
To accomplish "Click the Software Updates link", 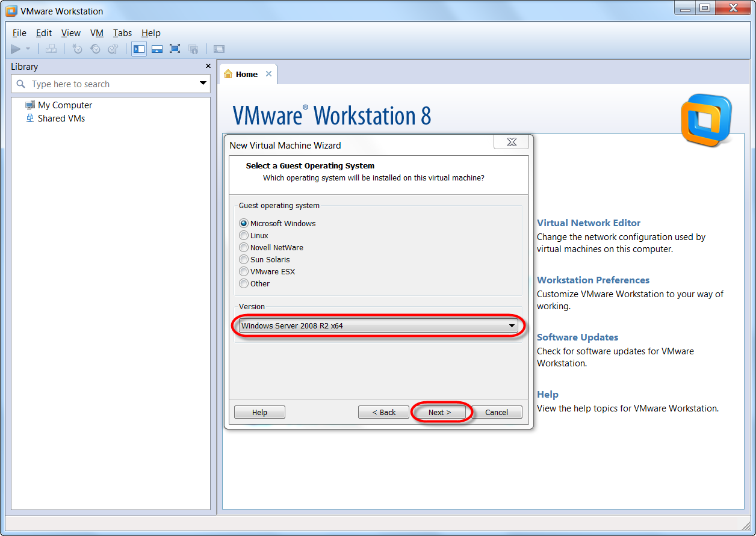I will (x=577, y=337).
